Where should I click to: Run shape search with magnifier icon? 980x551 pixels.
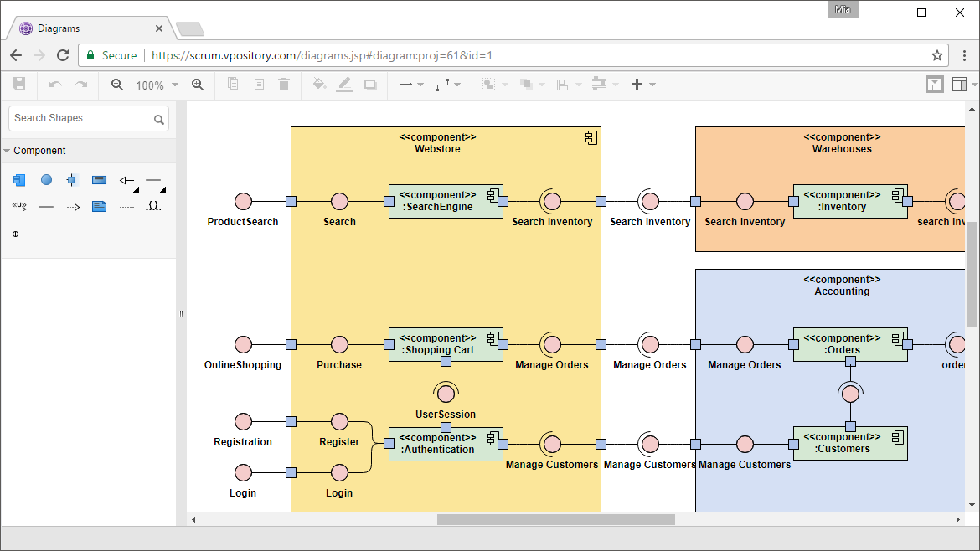click(x=159, y=119)
